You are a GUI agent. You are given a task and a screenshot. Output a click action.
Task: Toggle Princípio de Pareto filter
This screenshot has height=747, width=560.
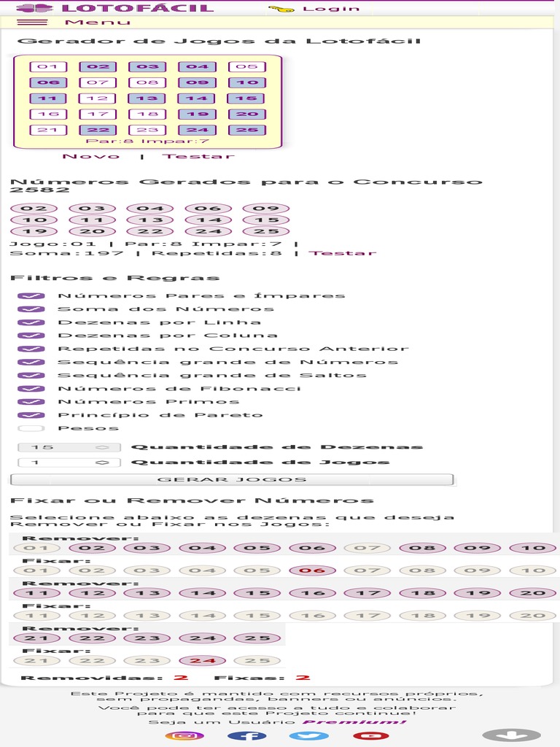[x=31, y=415]
